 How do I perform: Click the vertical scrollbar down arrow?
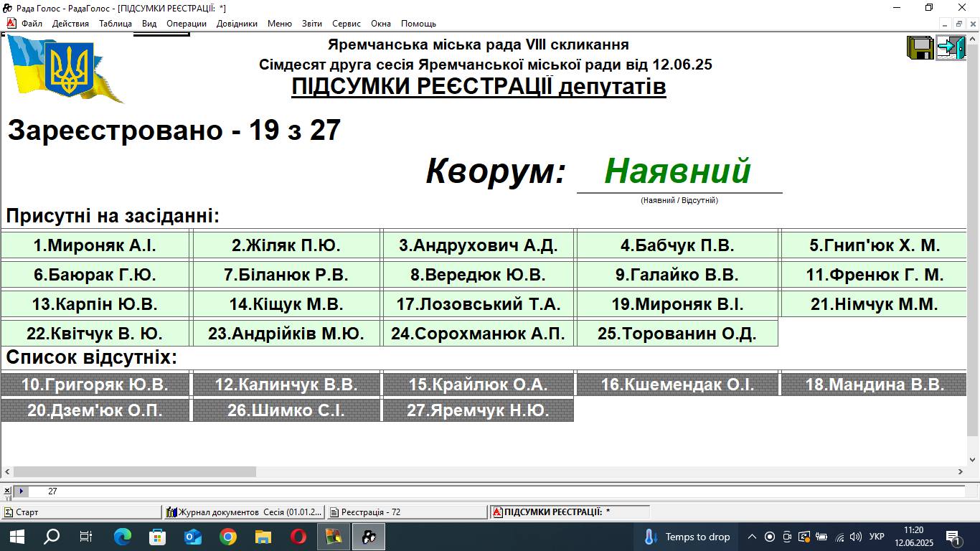(x=973, y=460)
